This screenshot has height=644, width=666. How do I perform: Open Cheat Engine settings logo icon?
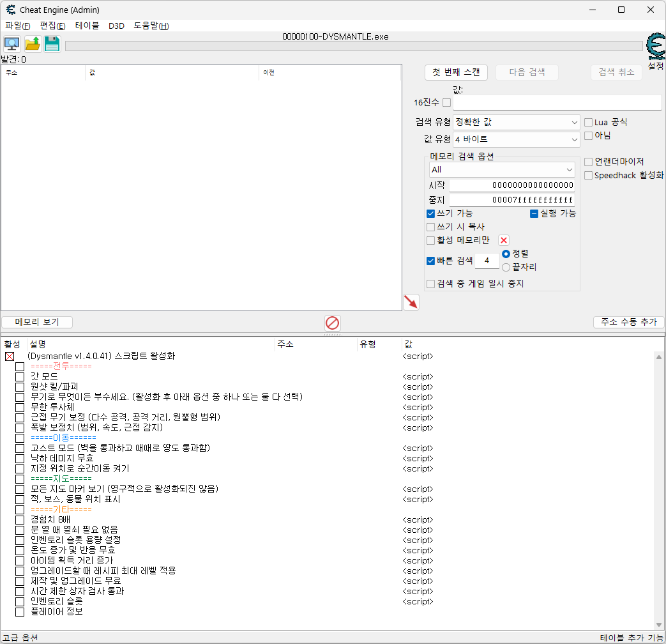(655, 47)
